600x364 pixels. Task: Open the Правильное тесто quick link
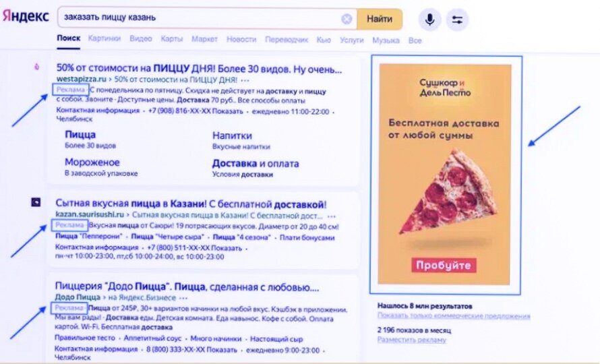[x=84, y=338]
